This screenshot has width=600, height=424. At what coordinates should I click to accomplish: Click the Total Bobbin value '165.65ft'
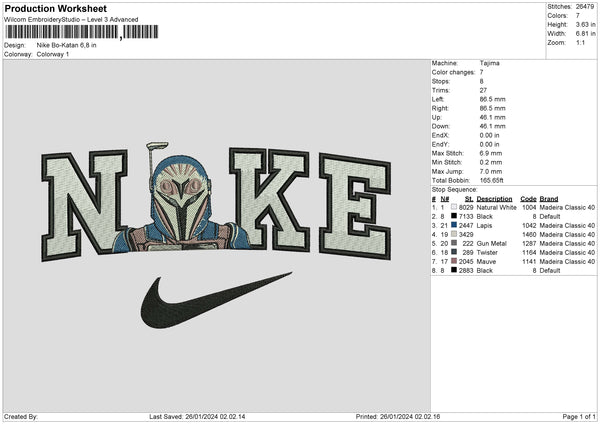click(492, 180)
